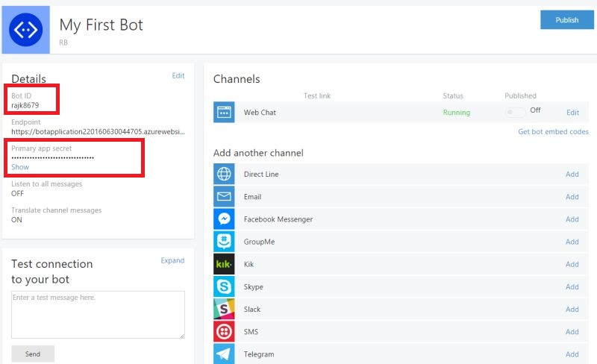Viewport: 597px width, 364px height.
Task: Click the Web Chat channel icon
Action: (224, 113)
